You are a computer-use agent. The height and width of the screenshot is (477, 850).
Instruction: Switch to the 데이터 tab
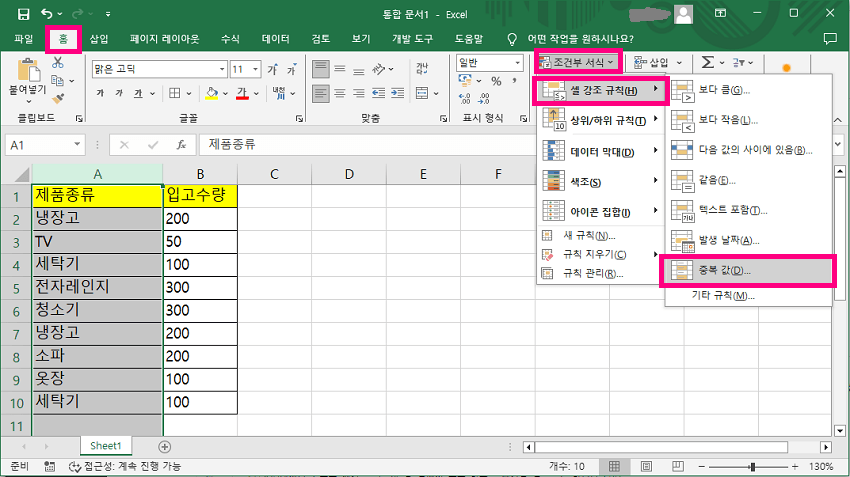click(275, 39)
